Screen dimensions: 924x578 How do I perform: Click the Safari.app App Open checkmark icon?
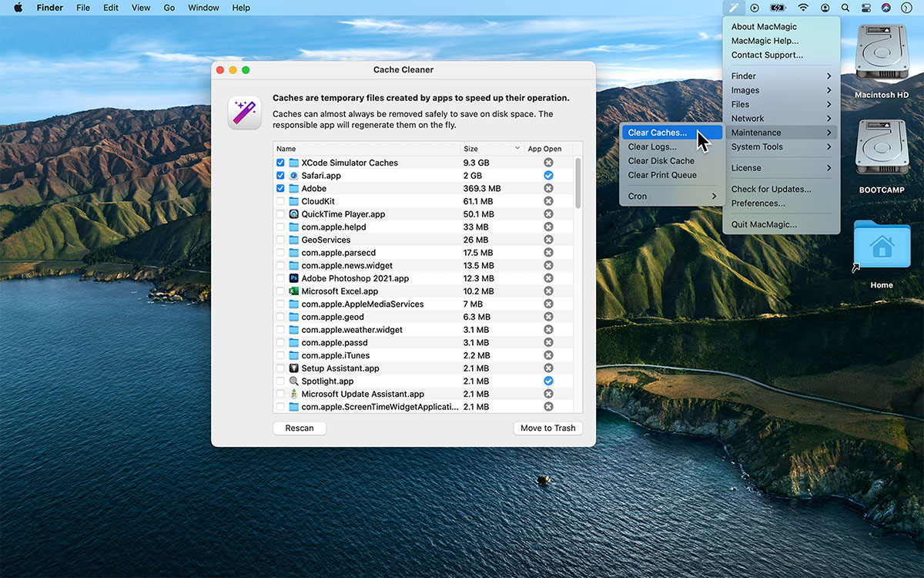[x=548, y=176]
